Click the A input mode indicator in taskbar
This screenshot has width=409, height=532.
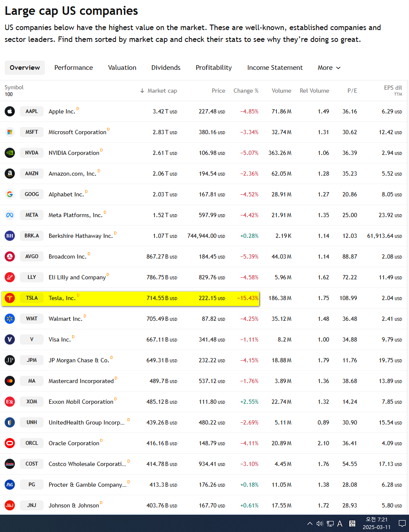[340, 524]
